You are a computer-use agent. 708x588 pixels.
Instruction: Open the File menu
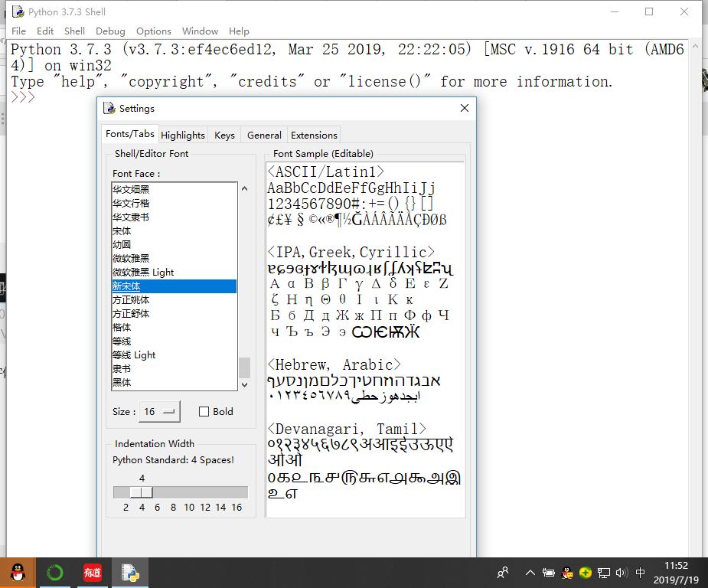pos(18,31)
